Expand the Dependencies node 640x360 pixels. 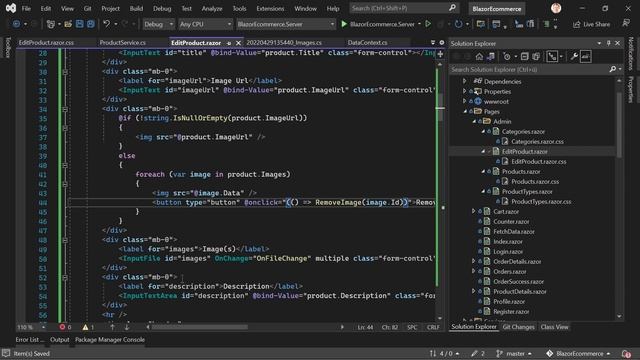(x=464, y=81)
